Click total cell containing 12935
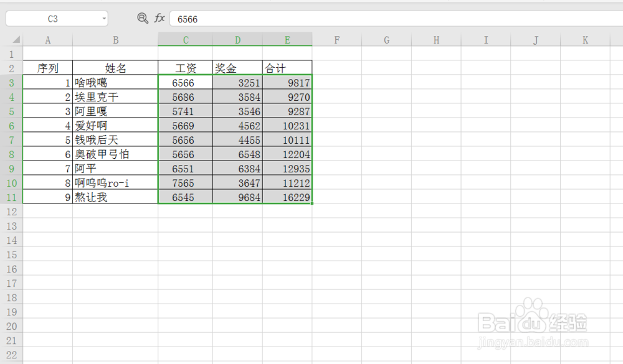This screenshot has width=623, height=364. (287, 168)
